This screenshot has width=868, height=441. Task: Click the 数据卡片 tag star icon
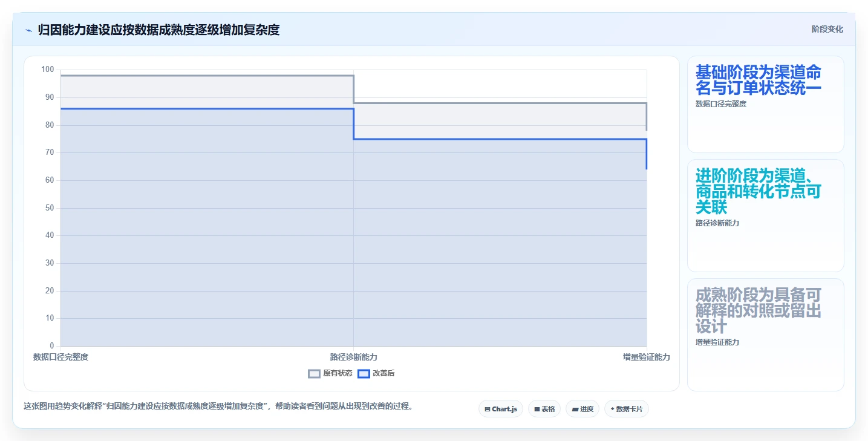[x=612, y=409]
